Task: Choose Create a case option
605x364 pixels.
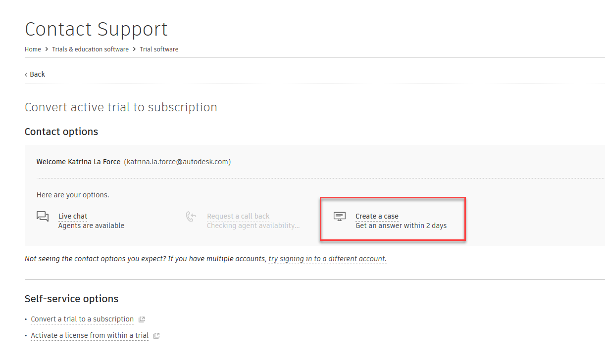Action: pos(377,216)
